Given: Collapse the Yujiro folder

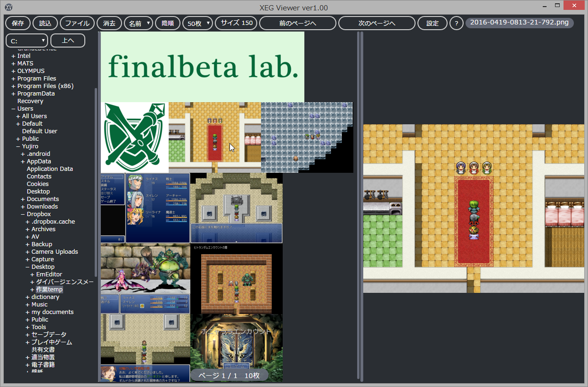Looking at the screenshot, I should point(18,146).
